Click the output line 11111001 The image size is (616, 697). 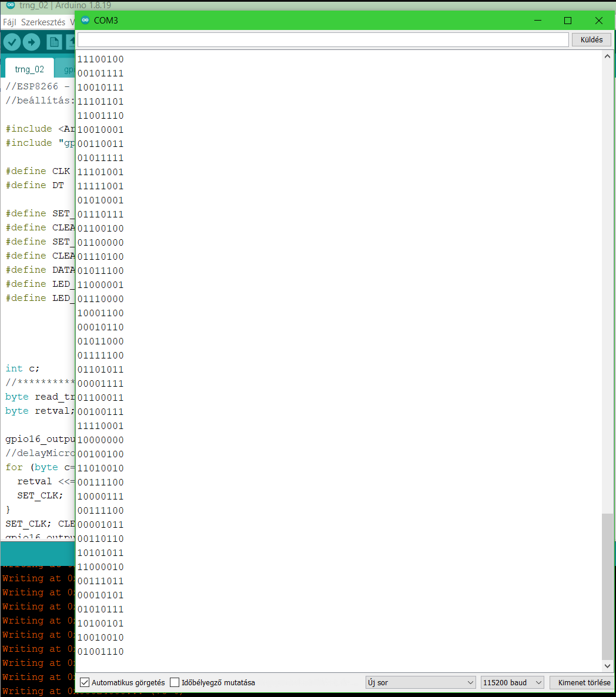coord(101,186)
